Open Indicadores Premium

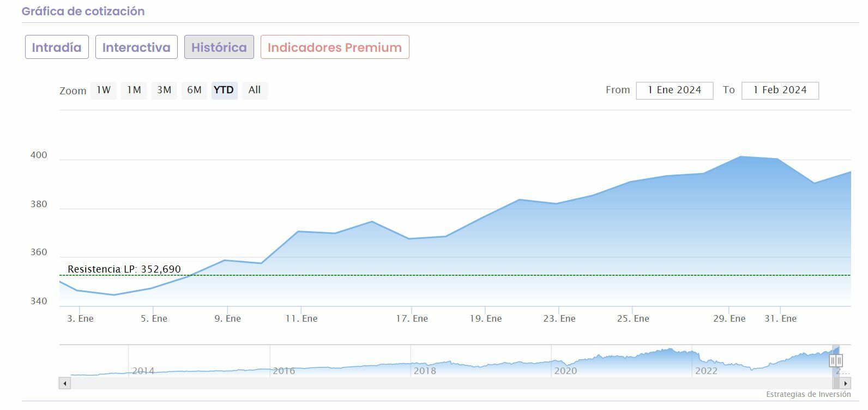coord(334,47)
